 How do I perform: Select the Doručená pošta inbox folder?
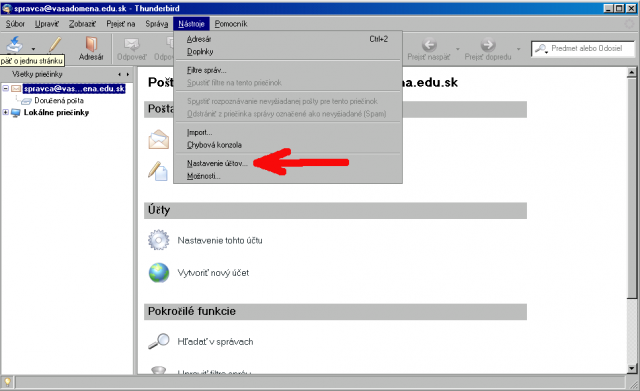pos(59,100)
